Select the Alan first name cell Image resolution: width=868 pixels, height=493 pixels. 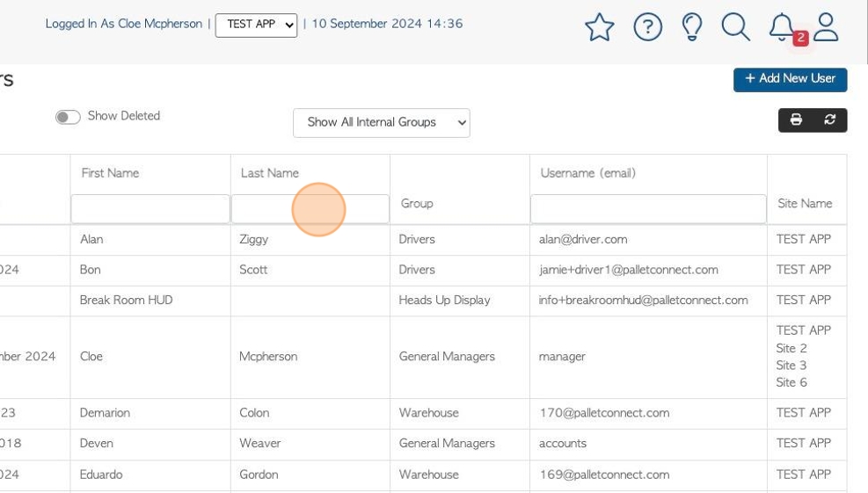point(91,239)
